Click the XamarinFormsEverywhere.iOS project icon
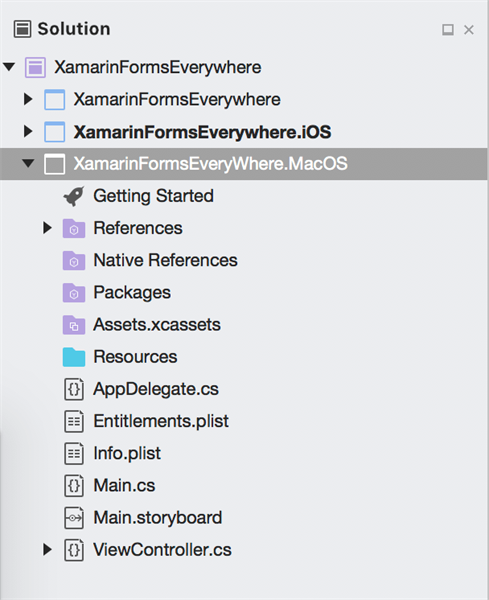This screenshot has height=600, width=489. coord(54,132)
